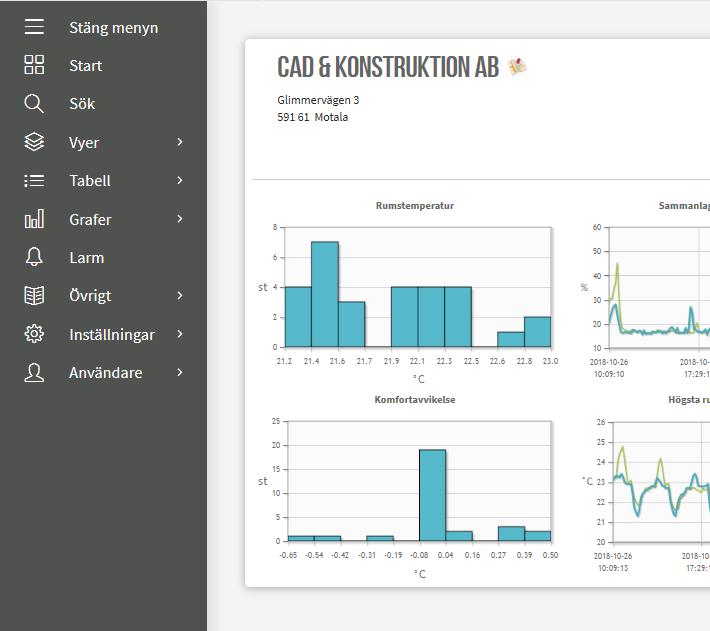Viewport: 710px width, 631px height.
Task: Click the Användare person icon
Action: click(x=34, y=373)
